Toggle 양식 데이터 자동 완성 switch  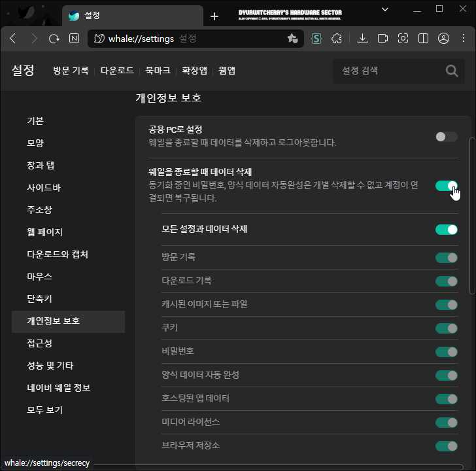click(446, 375)
